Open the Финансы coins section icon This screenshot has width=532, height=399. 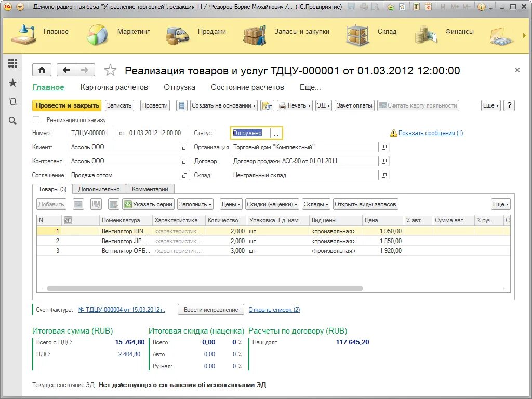coord(425,35)
